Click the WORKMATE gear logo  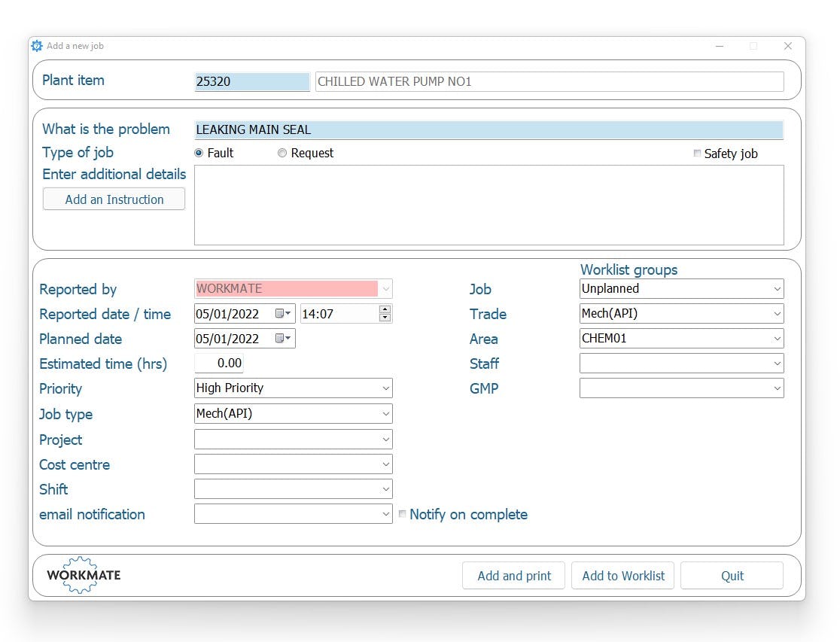[81, 575]
